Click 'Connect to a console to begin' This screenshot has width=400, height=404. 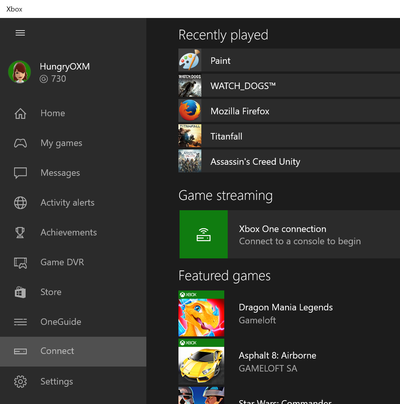[x=300, y=241]
